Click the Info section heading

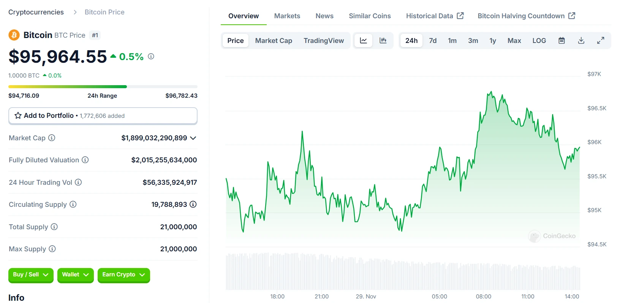[x=16, y=298]
